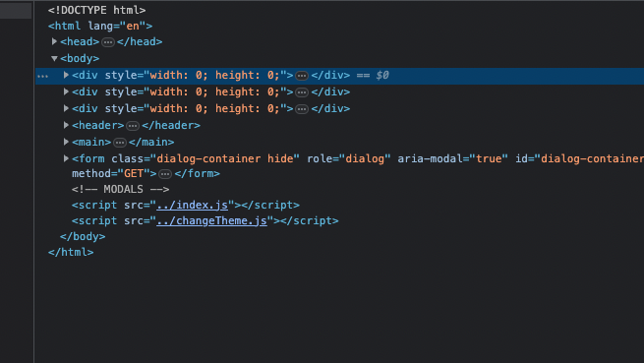Expand the third zero-size div
Screen dimensions: 644x363
click(x=66, y=108)
